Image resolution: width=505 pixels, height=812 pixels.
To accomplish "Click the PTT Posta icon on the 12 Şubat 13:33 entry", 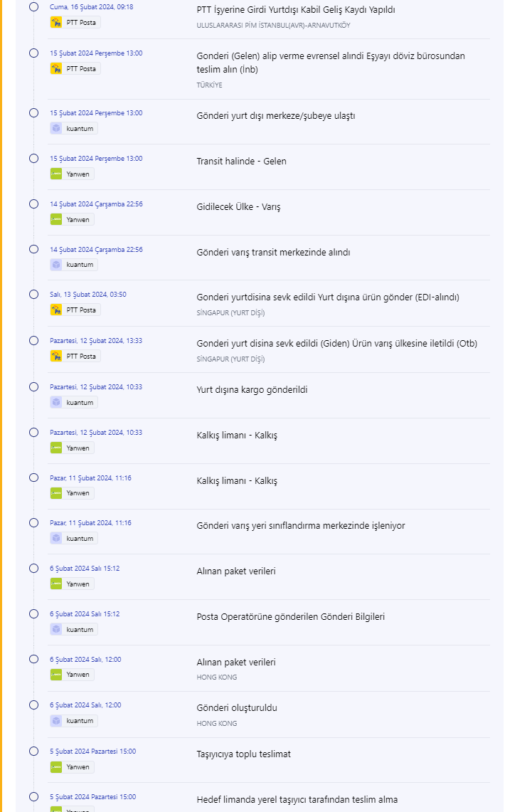I will click(x=56, y=356).
